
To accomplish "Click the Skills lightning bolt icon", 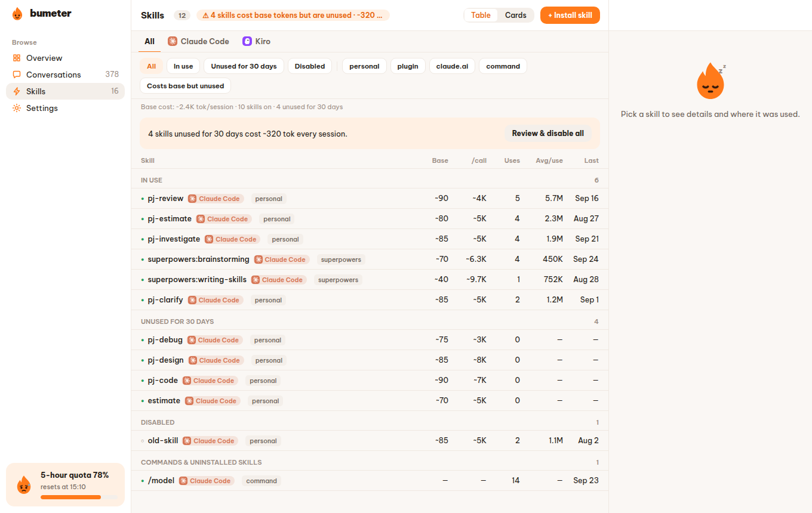I will tap(17, 91).
